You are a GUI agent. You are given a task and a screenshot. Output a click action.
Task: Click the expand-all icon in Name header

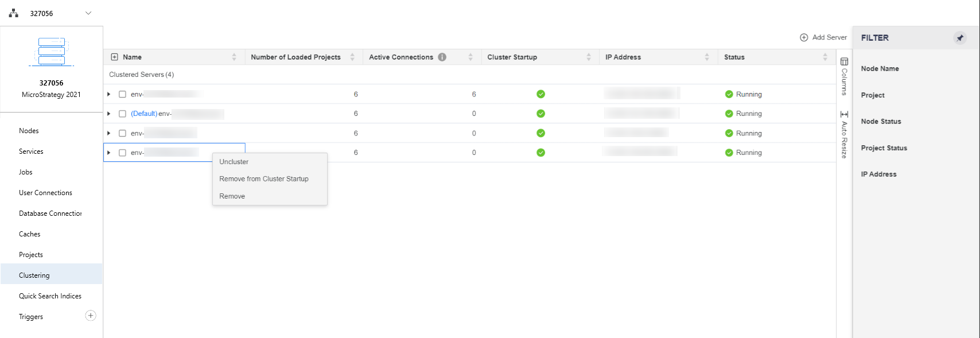pos(114,57)
